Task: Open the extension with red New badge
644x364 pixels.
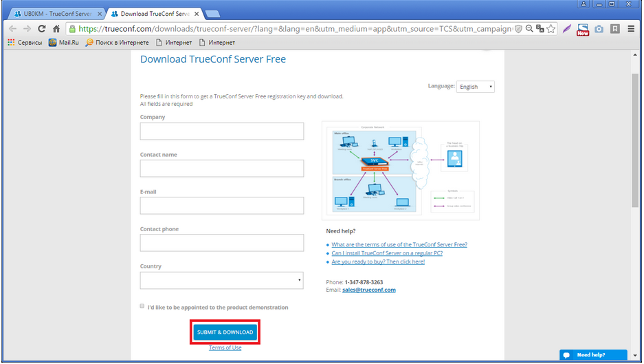Action: [582, 29]
